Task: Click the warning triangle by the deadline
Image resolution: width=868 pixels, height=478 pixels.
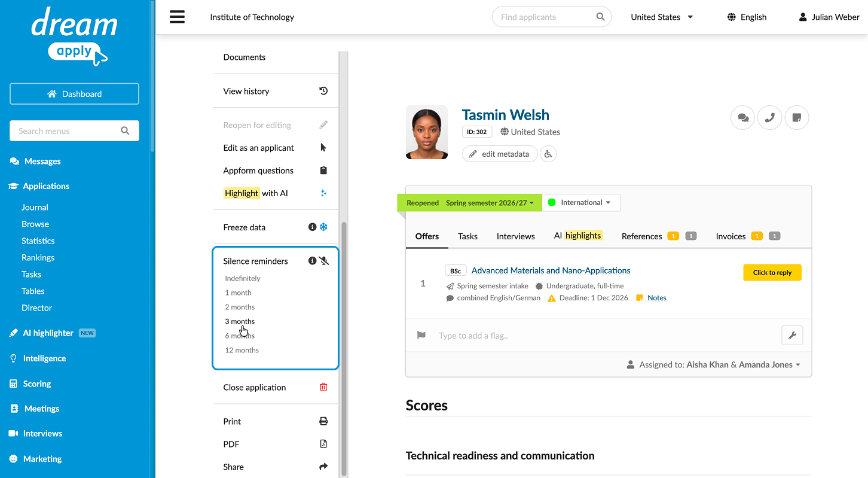Action: 552,298
